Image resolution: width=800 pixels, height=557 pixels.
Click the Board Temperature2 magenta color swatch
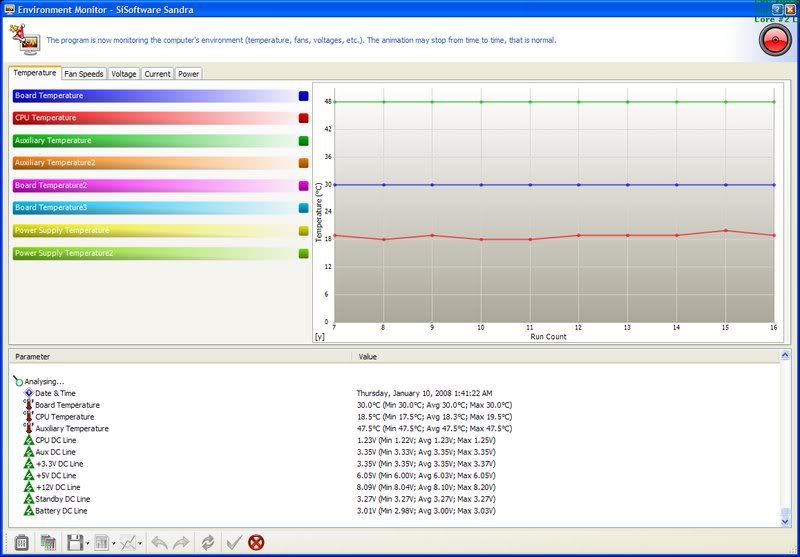(304, 186)
